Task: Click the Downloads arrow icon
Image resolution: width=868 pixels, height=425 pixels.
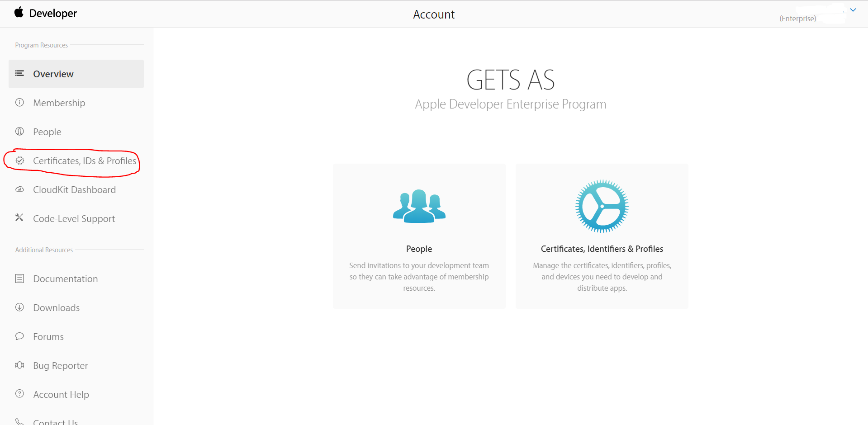Action: pos(19,307)
